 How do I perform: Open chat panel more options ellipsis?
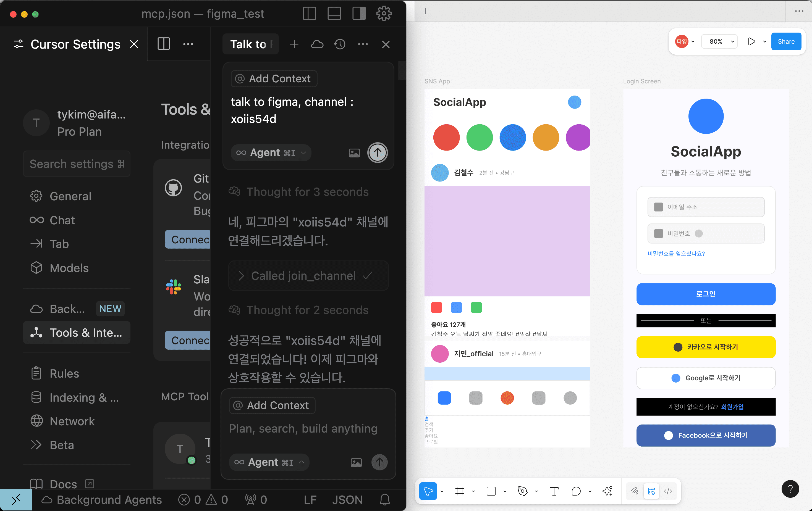pos(363,44)
